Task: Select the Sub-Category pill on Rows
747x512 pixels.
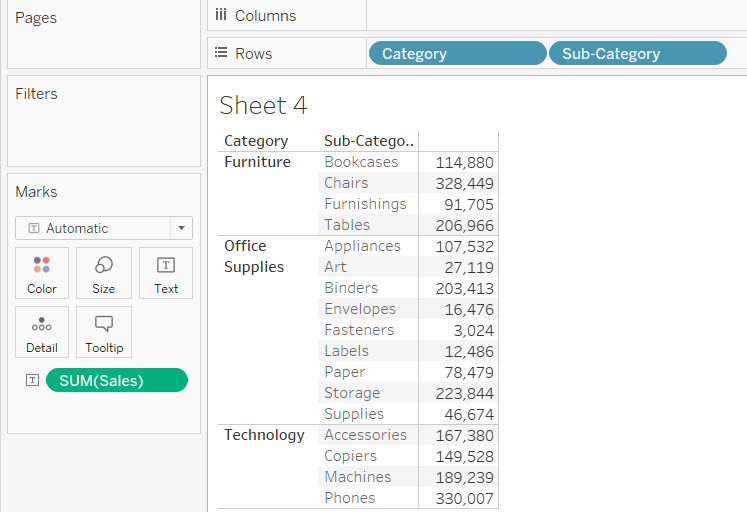Action: pyautogui.click(x=637, y=54)
